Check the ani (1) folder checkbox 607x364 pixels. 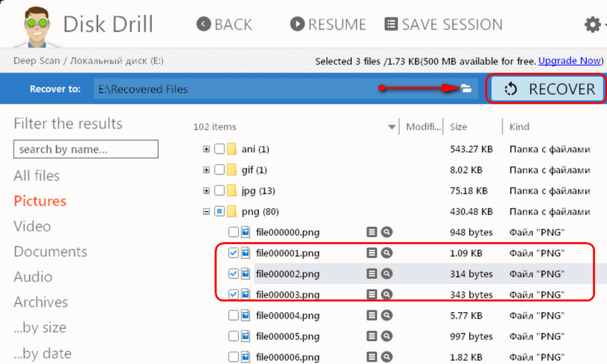[x=219, y=149]
